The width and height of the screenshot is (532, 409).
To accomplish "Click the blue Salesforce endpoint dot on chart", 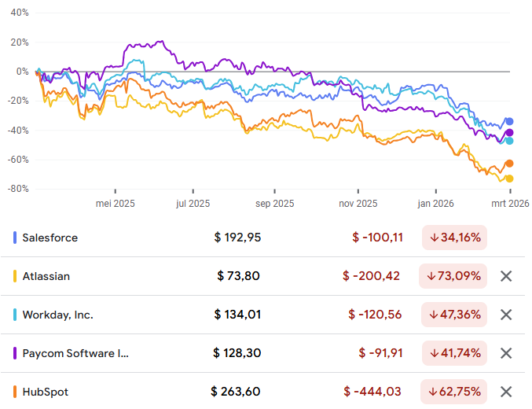I will pos(509,121).
